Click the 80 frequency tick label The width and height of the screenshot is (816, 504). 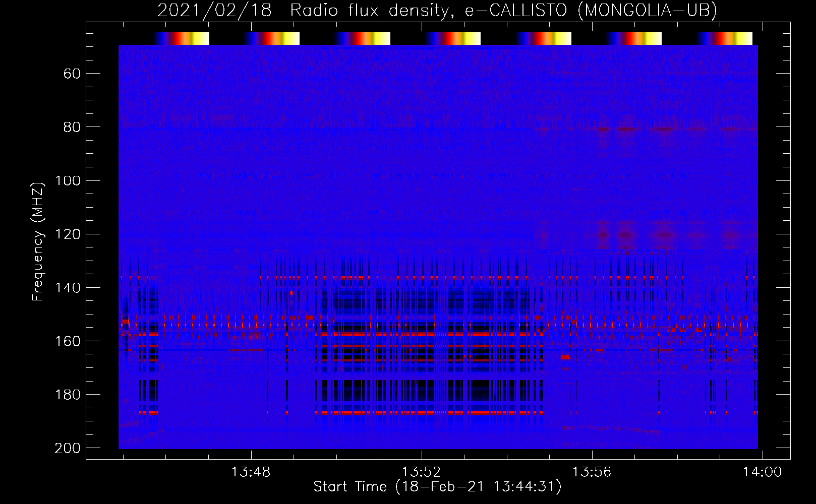[72, 127]
